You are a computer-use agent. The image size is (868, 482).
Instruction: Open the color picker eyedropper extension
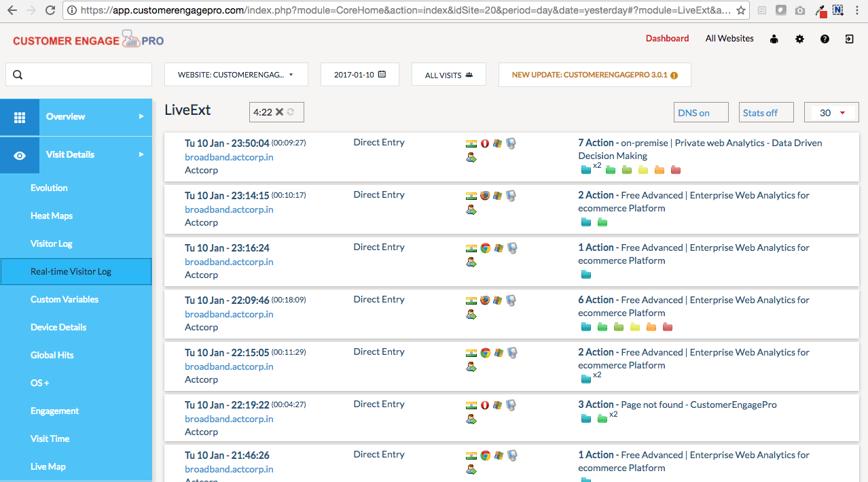pos(820,11)
